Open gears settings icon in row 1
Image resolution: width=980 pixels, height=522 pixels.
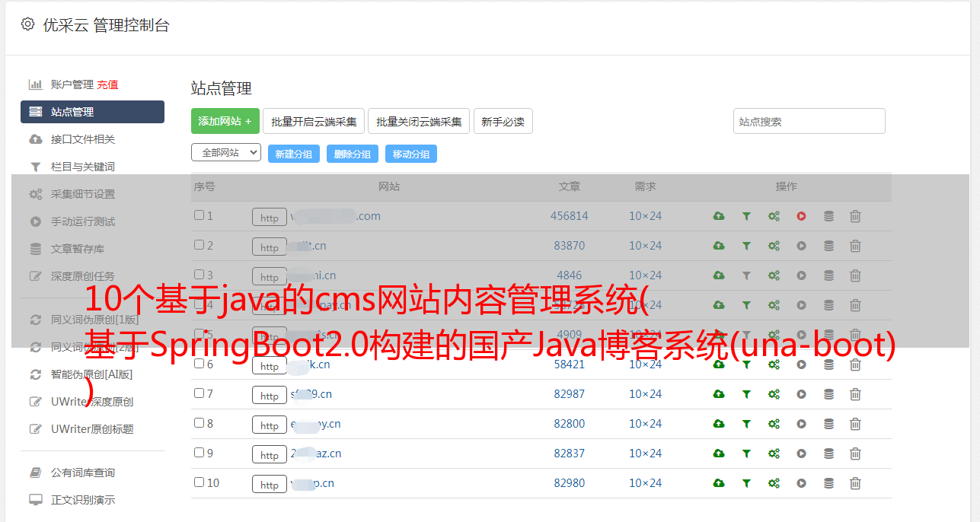pyautogui.click(x=774, y=216)
